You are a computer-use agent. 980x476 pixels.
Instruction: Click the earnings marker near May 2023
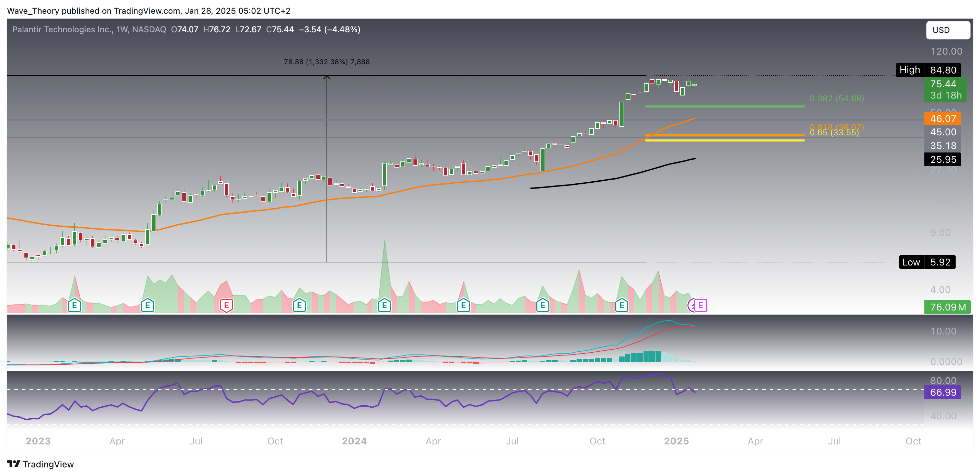147,305
